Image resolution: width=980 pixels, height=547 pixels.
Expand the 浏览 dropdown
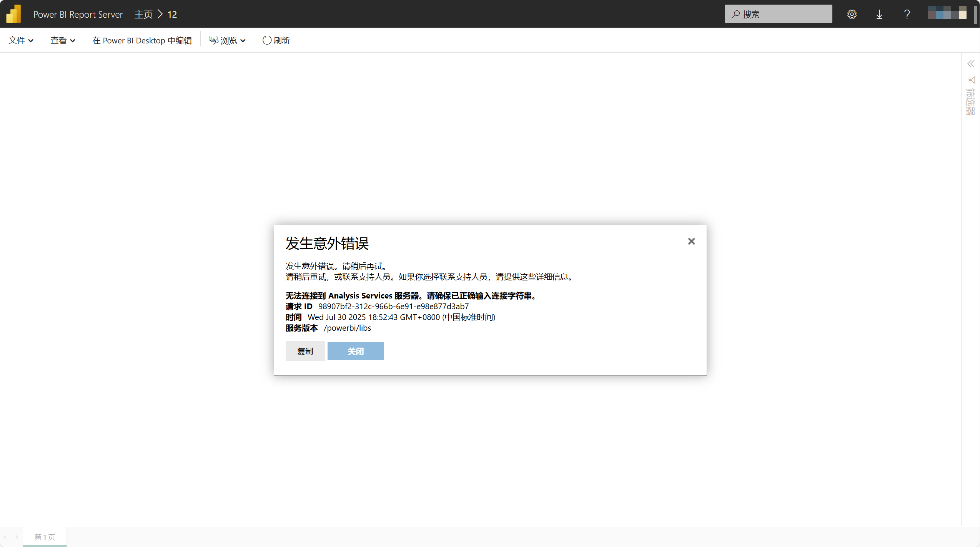coord(228,40)
